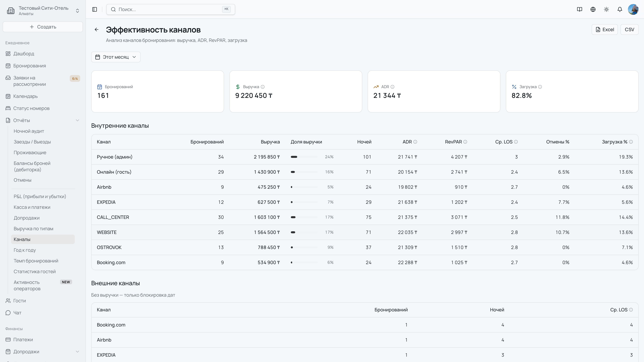This screenshot has height=362, width=644.
Task: Click the Ручное (админ) revenue share bar
Action: [304, 157]
